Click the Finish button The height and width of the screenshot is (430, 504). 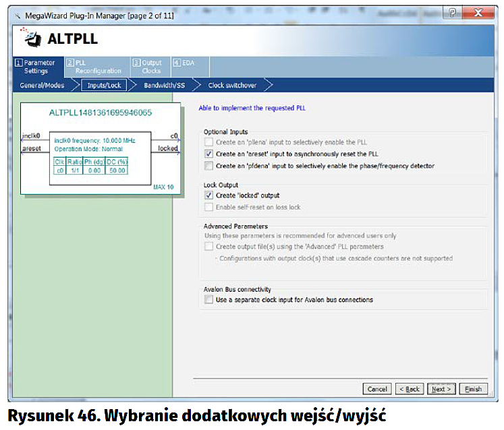473,389
